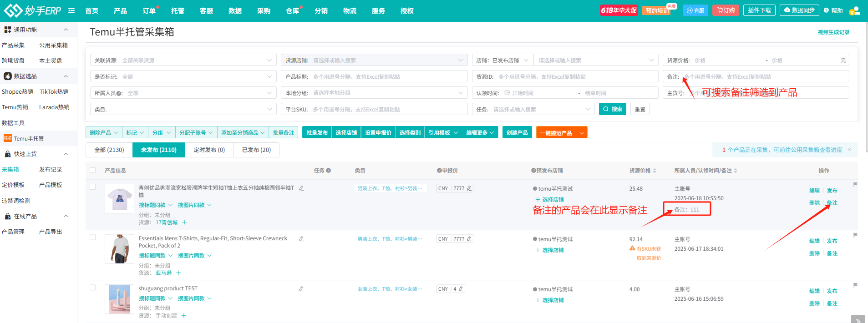Expand the 引用模板 dropdown
This screenshot has height=323, width=868.
pos(443,132)
